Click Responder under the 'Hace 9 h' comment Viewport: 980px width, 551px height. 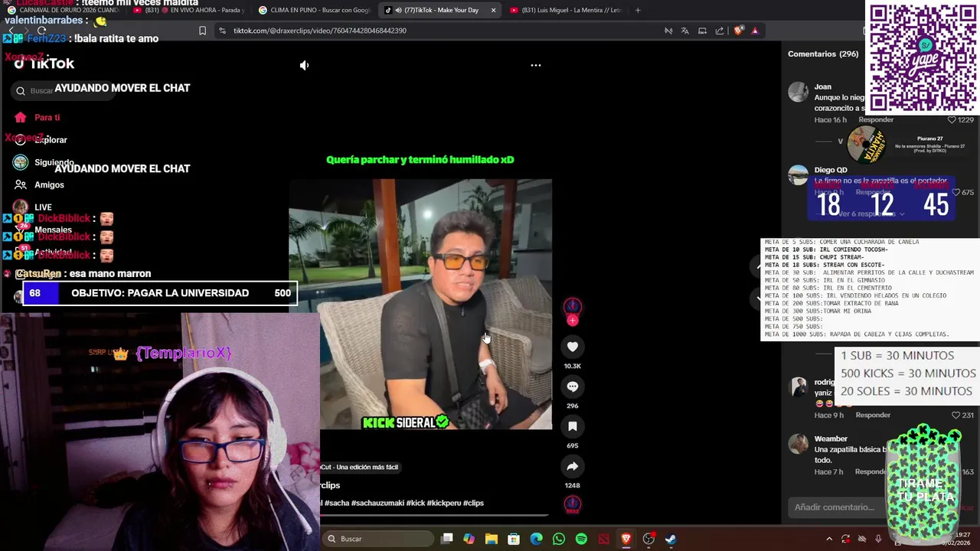coord(873,415)
